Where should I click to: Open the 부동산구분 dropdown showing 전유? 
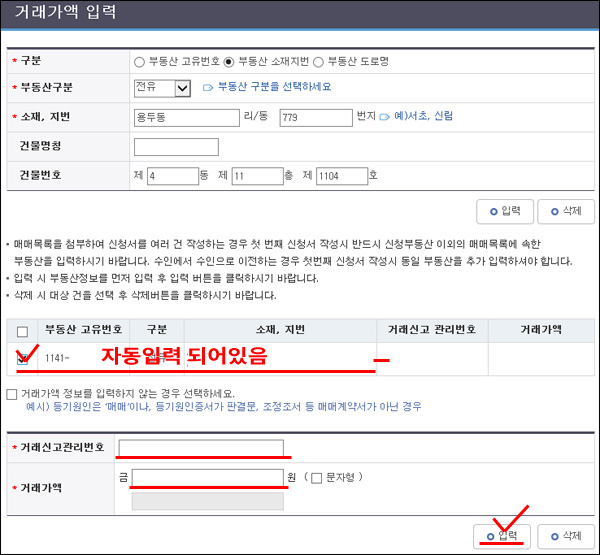click(x=162, y=88)
